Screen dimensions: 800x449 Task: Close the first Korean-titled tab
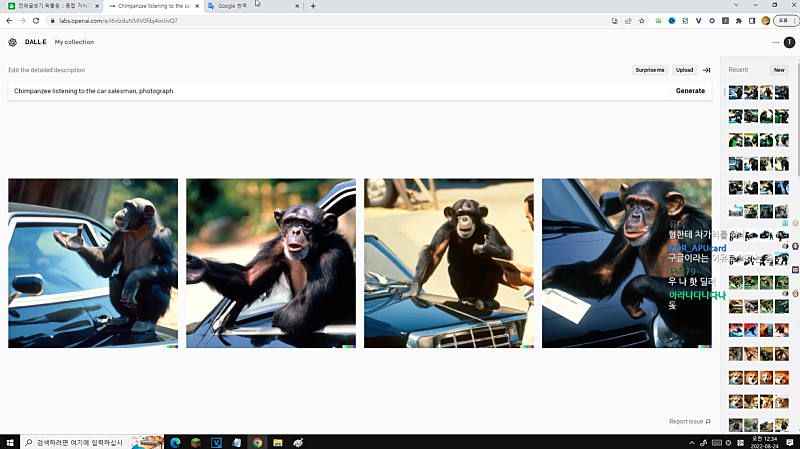(x=97, y=6)
